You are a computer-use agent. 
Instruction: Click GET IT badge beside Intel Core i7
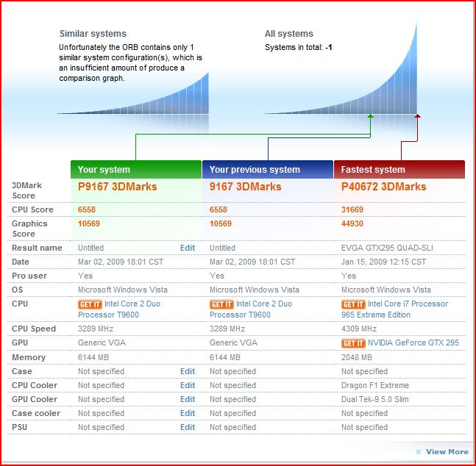coord(353,304)
